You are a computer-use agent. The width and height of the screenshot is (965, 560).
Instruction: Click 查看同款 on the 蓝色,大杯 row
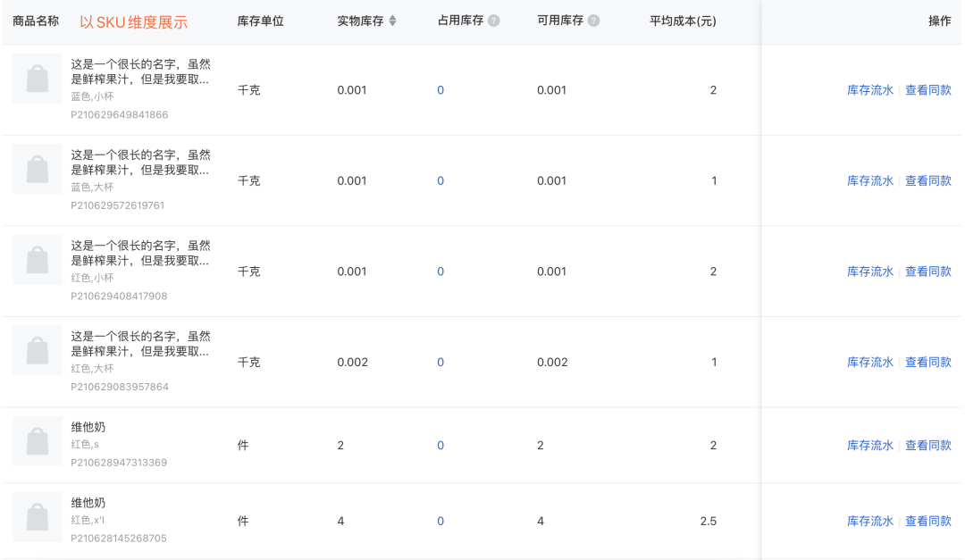click(928, 180)
